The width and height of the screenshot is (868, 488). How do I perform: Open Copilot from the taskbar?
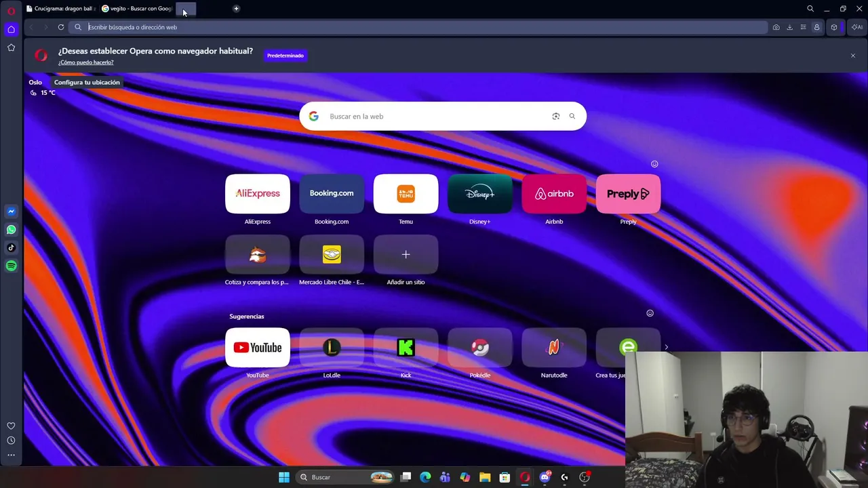(465, 477)
